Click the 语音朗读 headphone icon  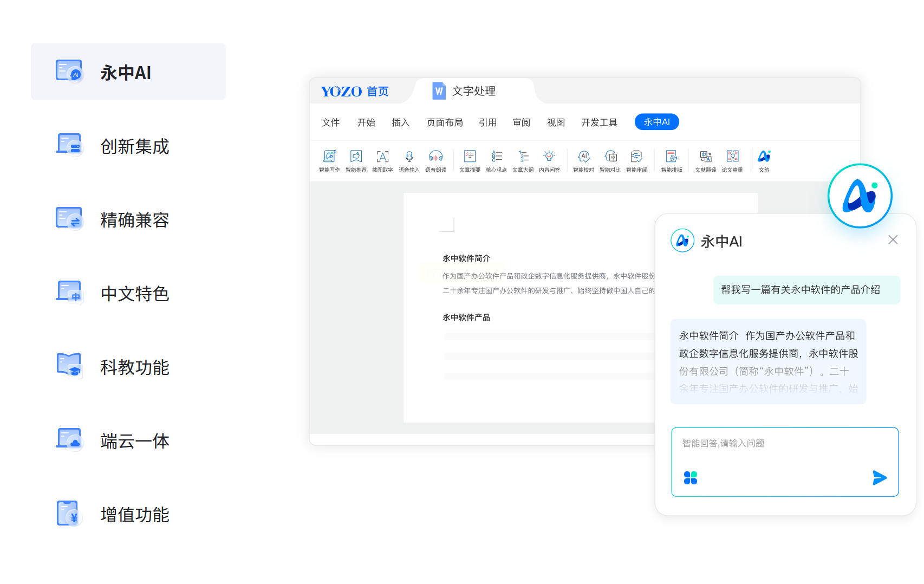(x=435, y=161)
